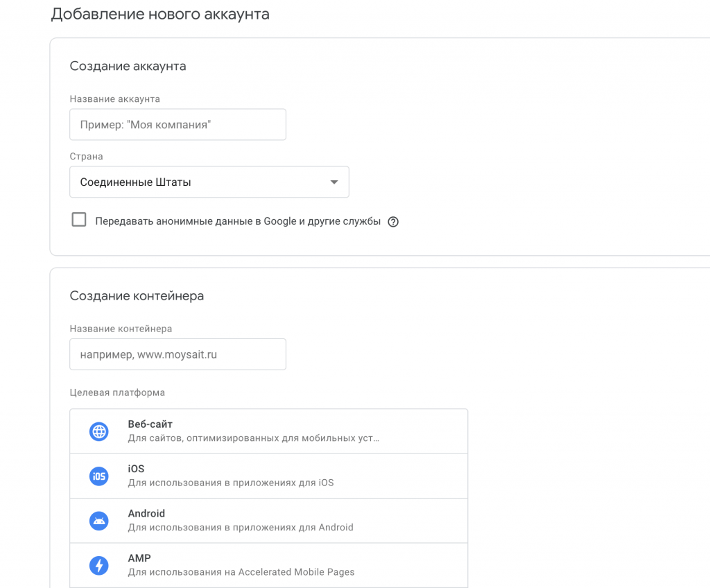The image size is (710, 588).
Task: Enable the anonymous data sharing checkbox
Action: click(79, 220)
